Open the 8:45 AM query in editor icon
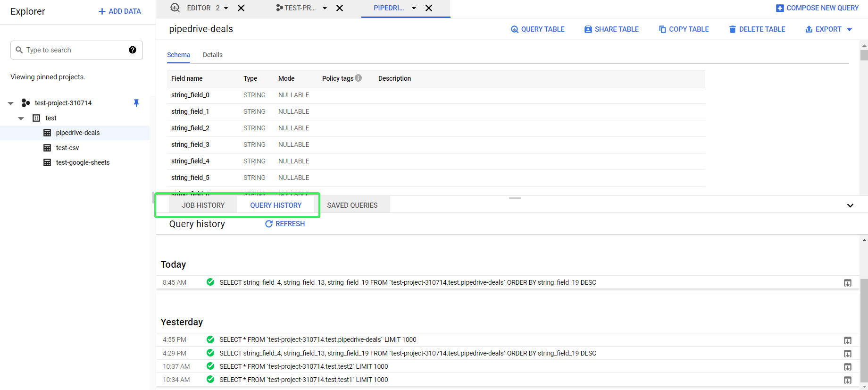This screenshot has height=390, width=868. coord(848,283)
